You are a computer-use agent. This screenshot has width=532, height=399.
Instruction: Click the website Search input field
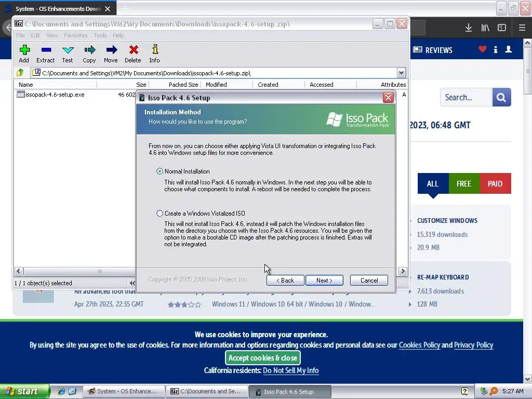click(x=466, y=97)
